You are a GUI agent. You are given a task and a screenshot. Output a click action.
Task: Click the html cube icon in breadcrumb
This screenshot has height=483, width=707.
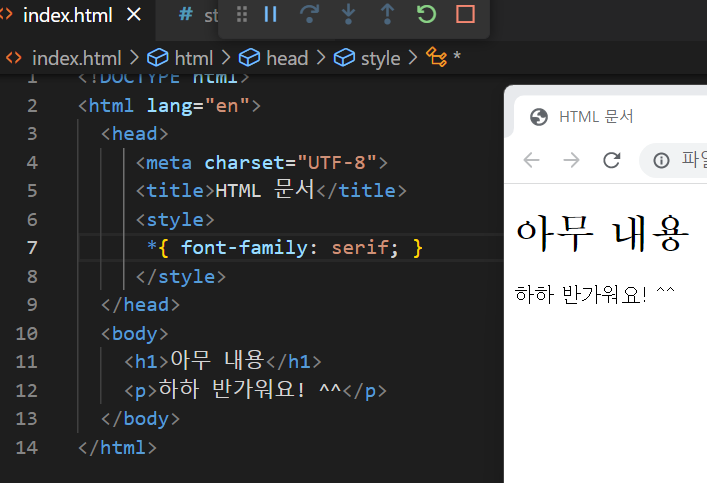[158, 58]
